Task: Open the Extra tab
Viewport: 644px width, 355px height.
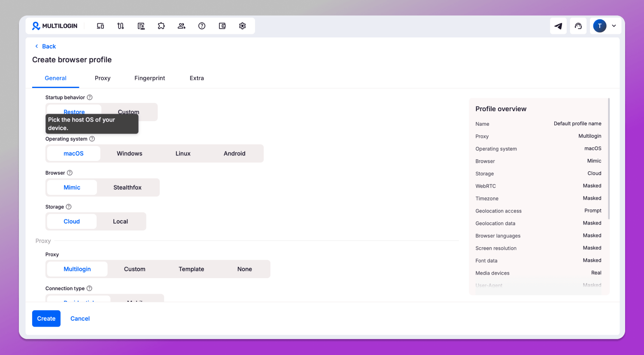Action: coord(197,78)
